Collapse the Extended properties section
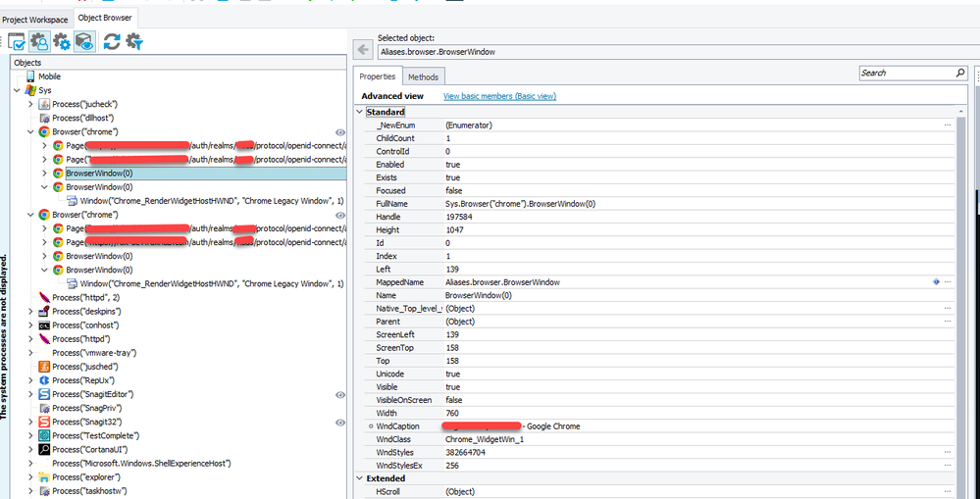Screen dimensions: 980x499 click(x=359, y=478)
